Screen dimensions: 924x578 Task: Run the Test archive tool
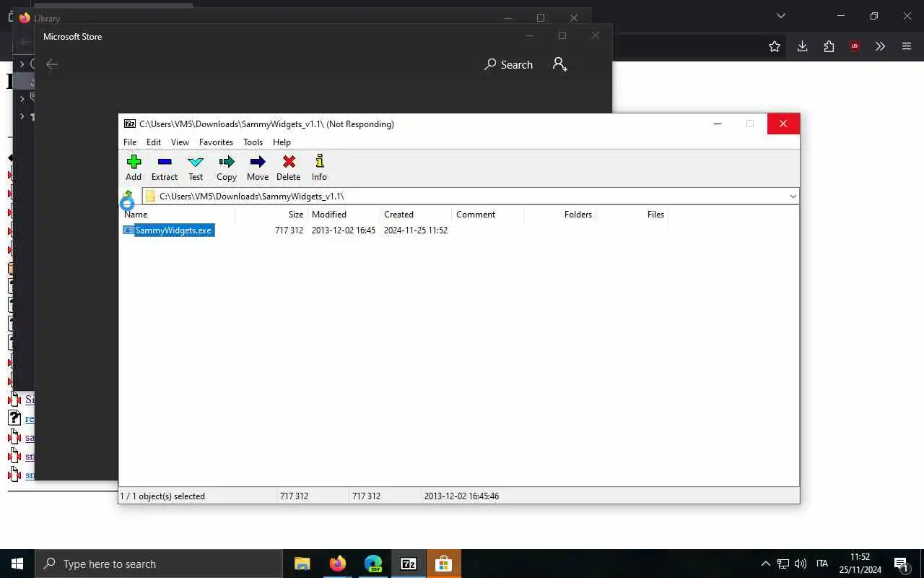(x=196, y=162)
